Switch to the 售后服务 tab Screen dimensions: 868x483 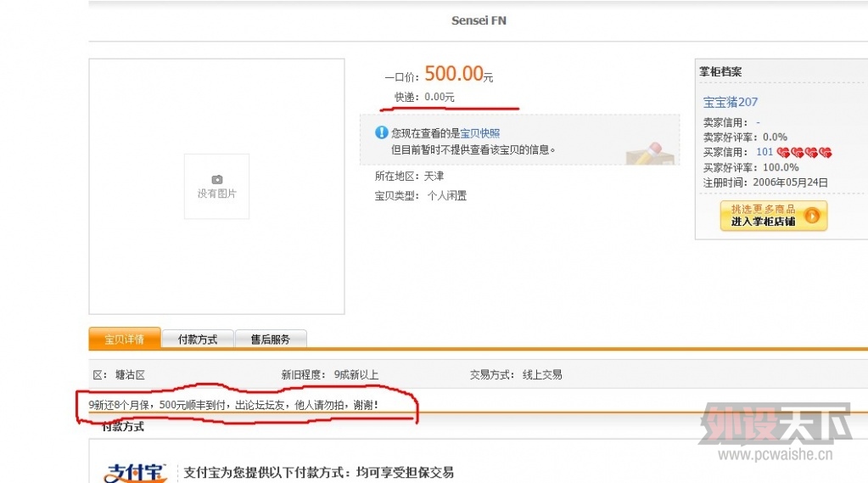pos(271,339)
